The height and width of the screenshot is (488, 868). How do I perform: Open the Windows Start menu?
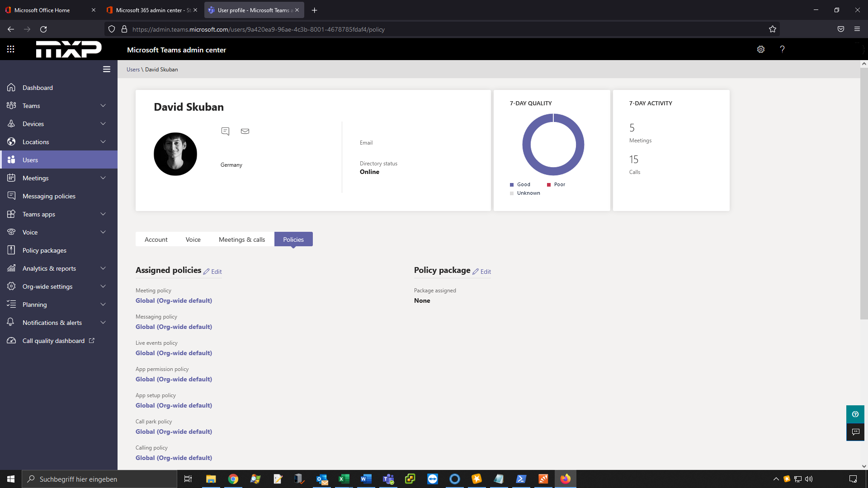click(11, 479)
